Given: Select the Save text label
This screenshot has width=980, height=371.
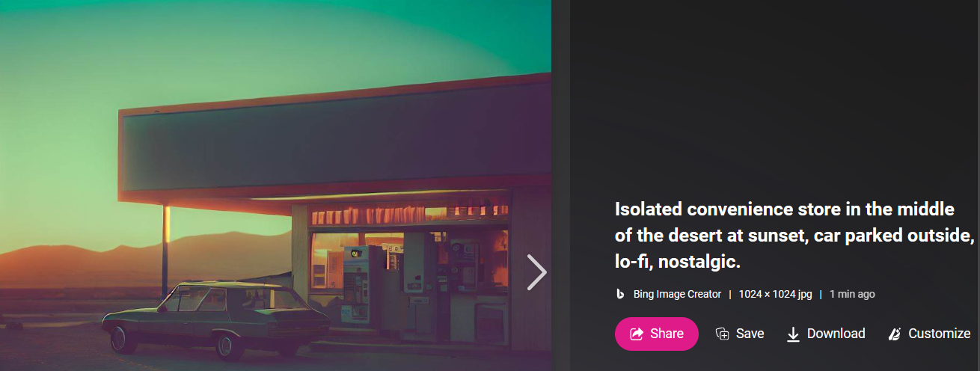Looking at the screenshot, I should point(750,334).
